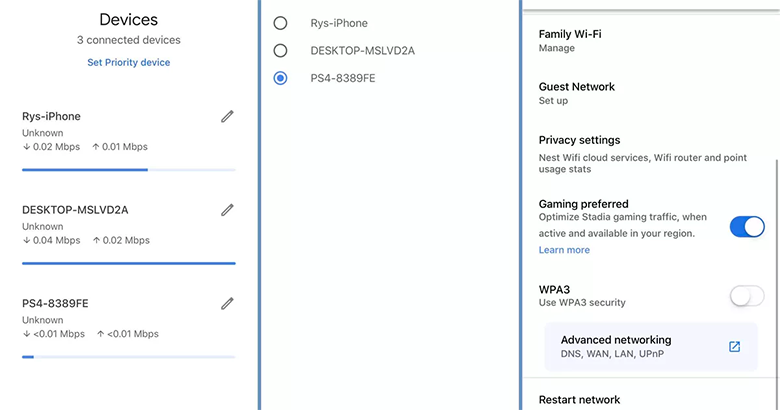Open Advanced networking DNS, WAN, LAN section
The image size is (780, 410).
[620, 347]
